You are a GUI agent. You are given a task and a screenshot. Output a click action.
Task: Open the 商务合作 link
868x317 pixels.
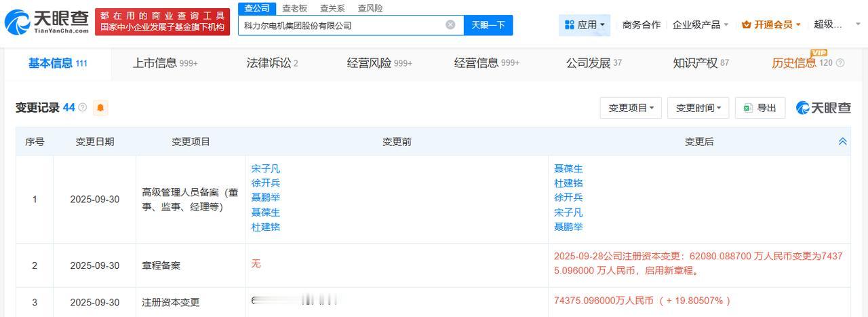[642, 24]
